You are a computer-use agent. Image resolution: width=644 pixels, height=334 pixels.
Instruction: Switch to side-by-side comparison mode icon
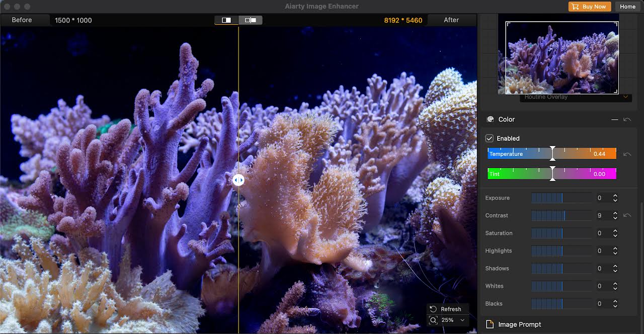coord(250,20)
